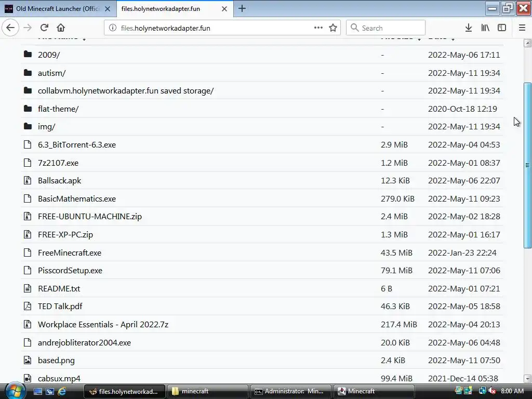The width and height of the screenshot is (532, 399).
Task: Click date 2020-Oct-18 12:19
Action: pyautogui.click(x=462, y=109)
